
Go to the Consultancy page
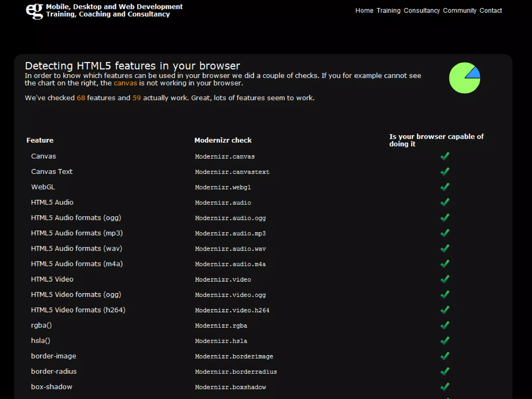[x=422, y=11]
